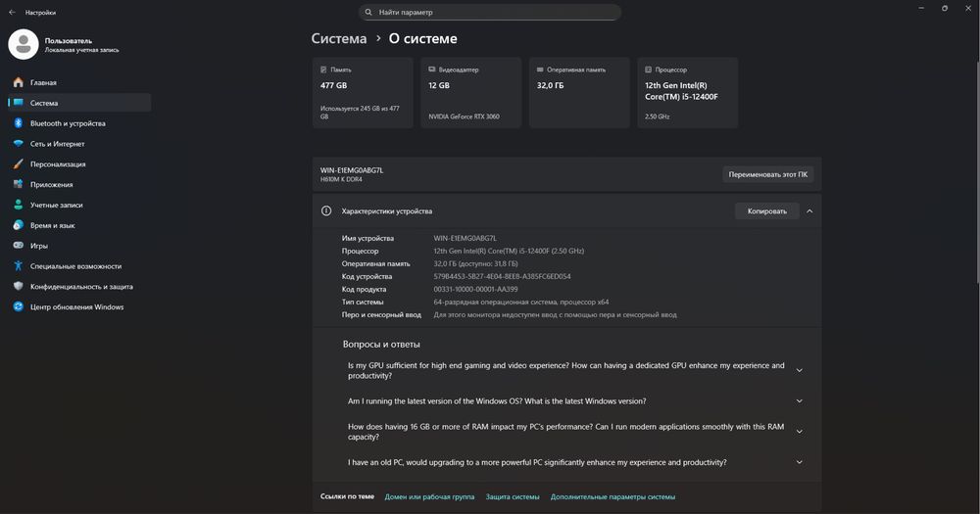Image resolution: width=980 pixels, height=514 pixels.
Task: Click the Оперативная память 32,0 ГБ card
Action: pyautogui.click(x=579, y=92)
